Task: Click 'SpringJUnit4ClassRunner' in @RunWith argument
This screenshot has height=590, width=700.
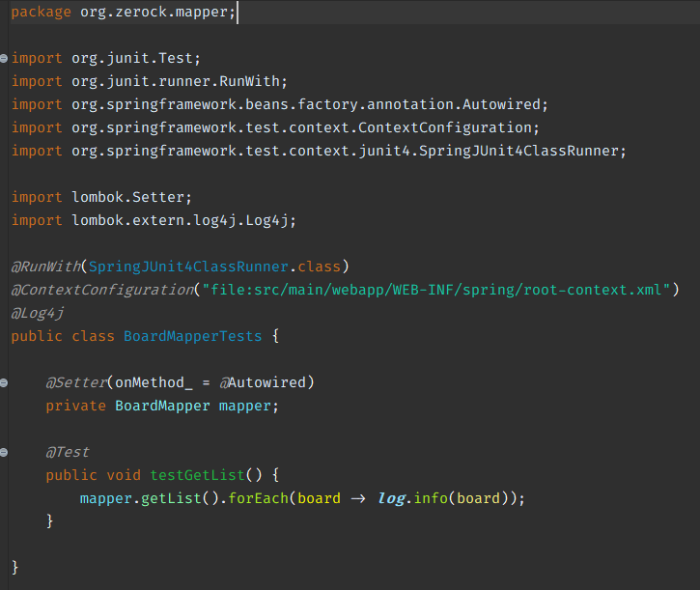Action: coord(188,267)
